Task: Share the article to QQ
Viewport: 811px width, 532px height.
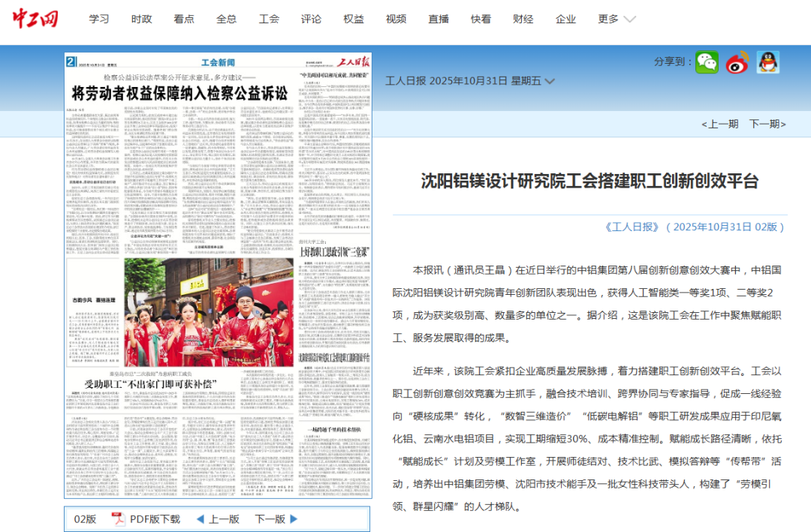Action: [768, 62]
